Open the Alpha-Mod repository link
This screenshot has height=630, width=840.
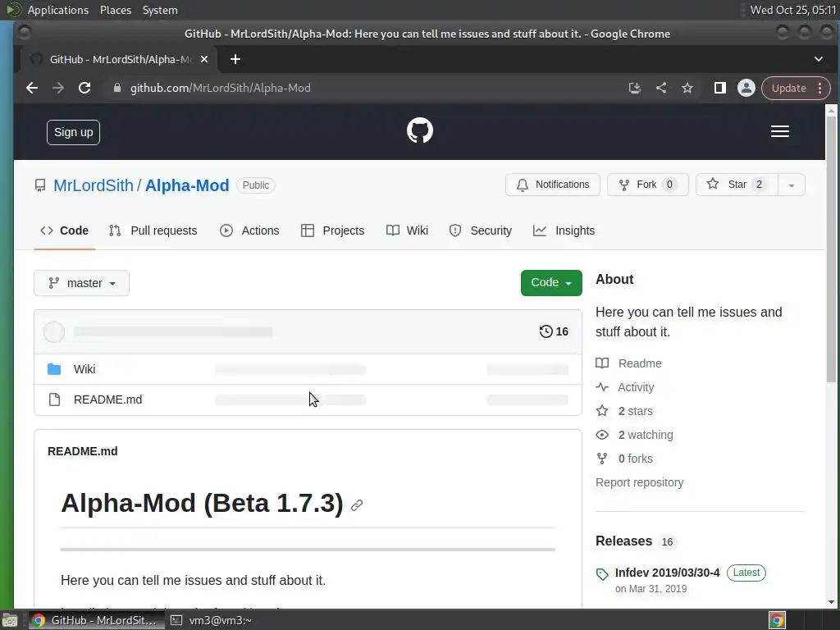187,185
